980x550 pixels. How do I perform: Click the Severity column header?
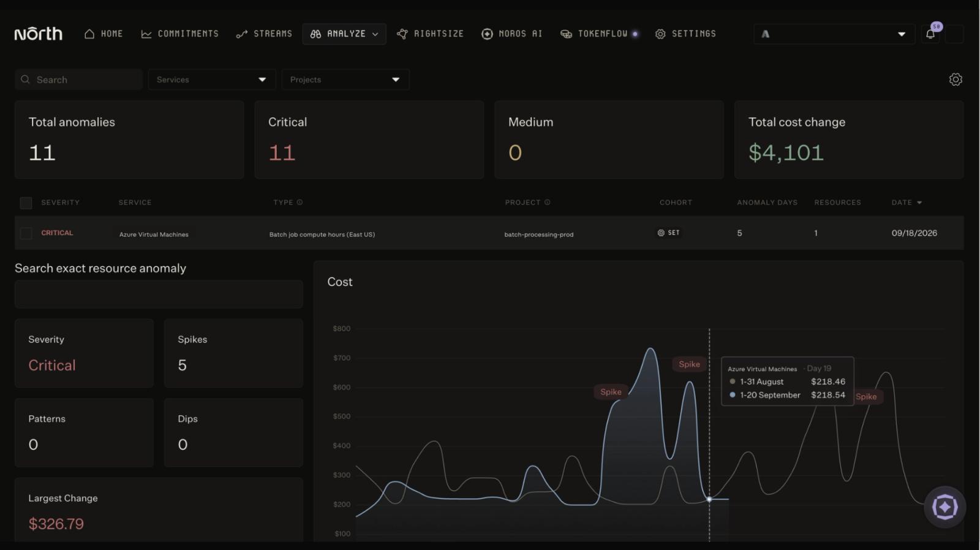pyautogui.click(x=60, y=203)
